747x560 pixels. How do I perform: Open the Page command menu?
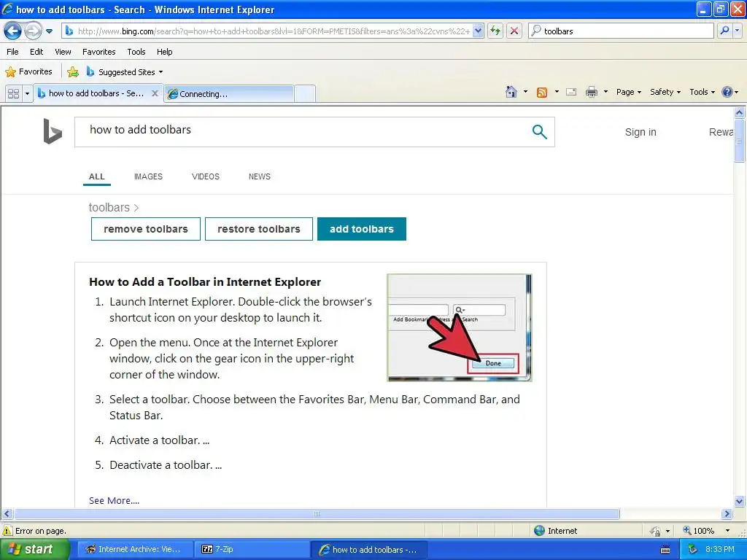point(628,92)
